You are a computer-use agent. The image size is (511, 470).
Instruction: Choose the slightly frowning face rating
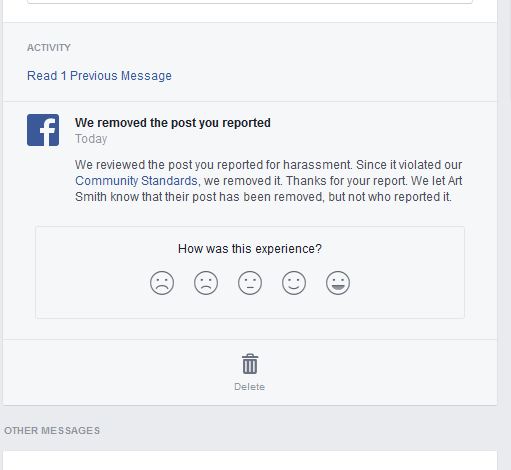pos(206,283)
